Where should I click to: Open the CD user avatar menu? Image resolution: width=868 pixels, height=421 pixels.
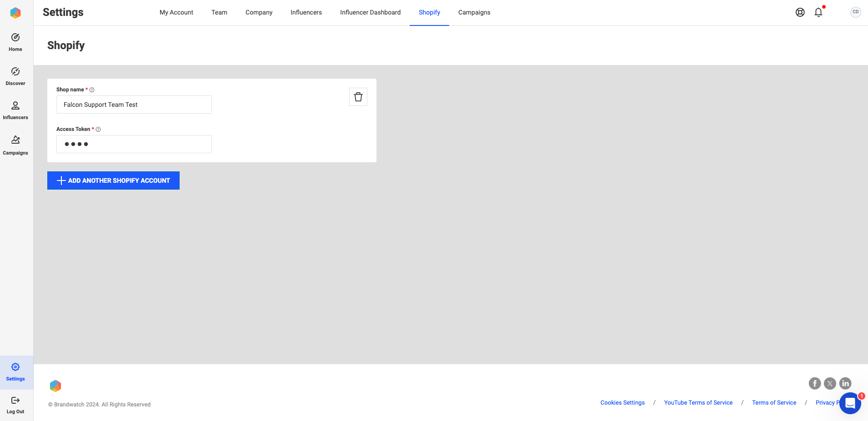856,12
